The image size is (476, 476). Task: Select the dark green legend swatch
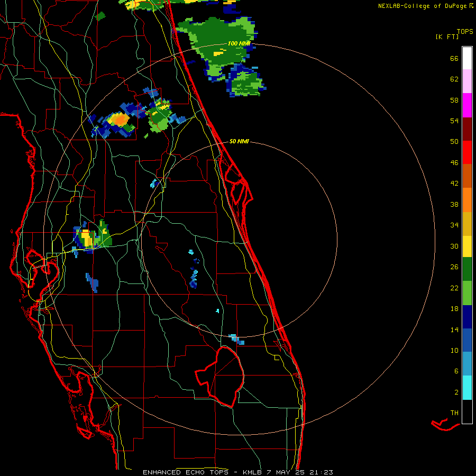coord(467,269)
